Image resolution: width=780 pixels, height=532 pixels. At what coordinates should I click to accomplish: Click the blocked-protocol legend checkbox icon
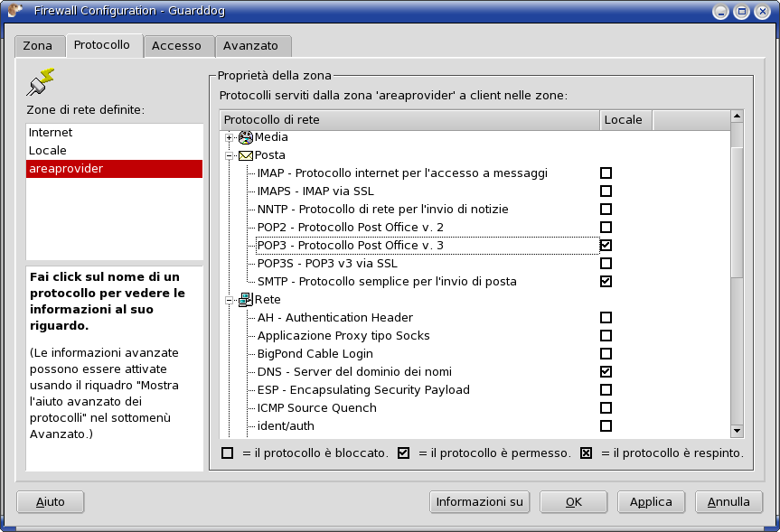(x=227, y=453)
